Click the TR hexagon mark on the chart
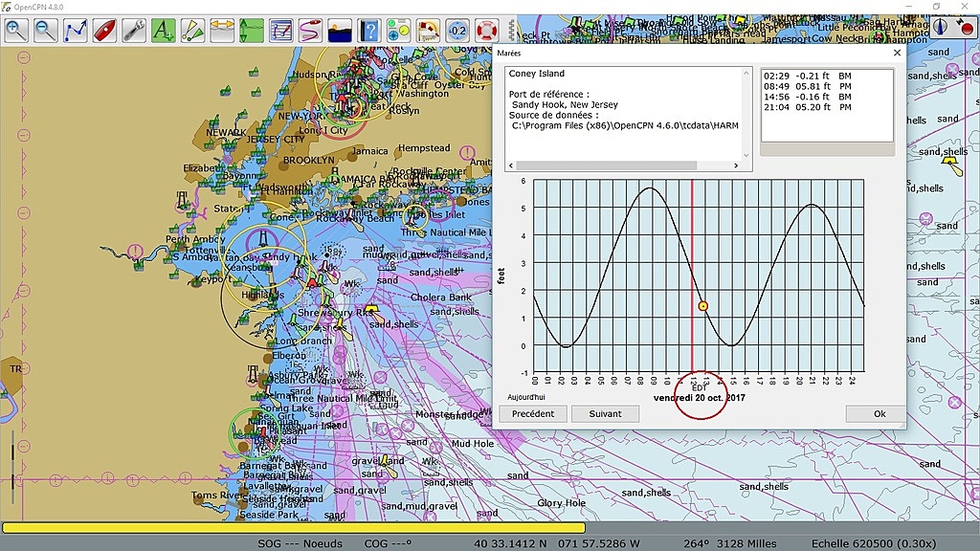The height and width of the screenshot is (551, 980). (13, 369)
